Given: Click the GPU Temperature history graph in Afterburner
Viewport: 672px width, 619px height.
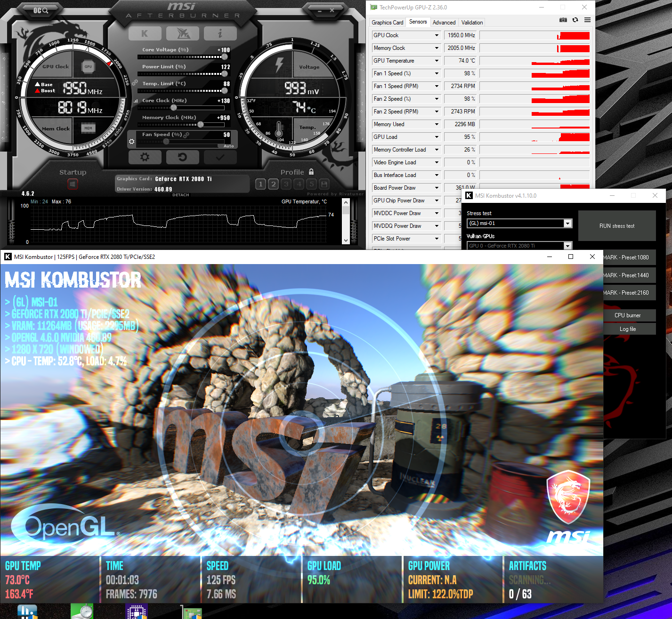Looking at the screenshot, I should (179, 224).
